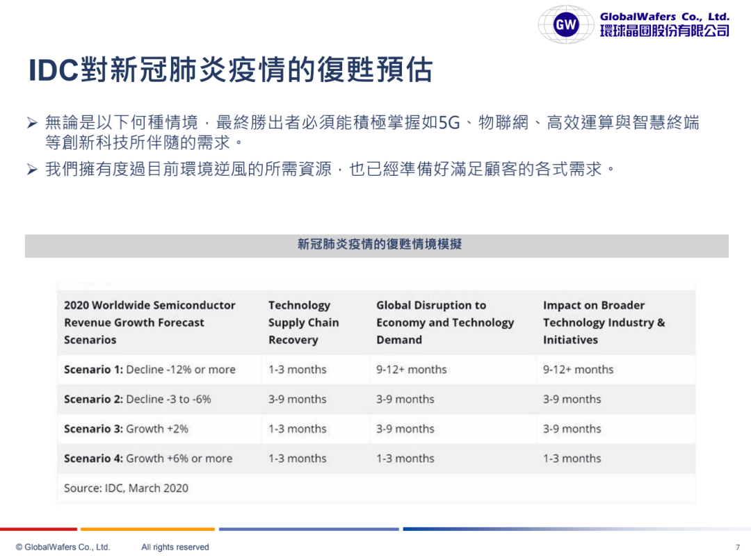Select the Scenario 1 Decline -12% row label
The width and height of the screenshot is (751, 560).
[x=150, y=370]
